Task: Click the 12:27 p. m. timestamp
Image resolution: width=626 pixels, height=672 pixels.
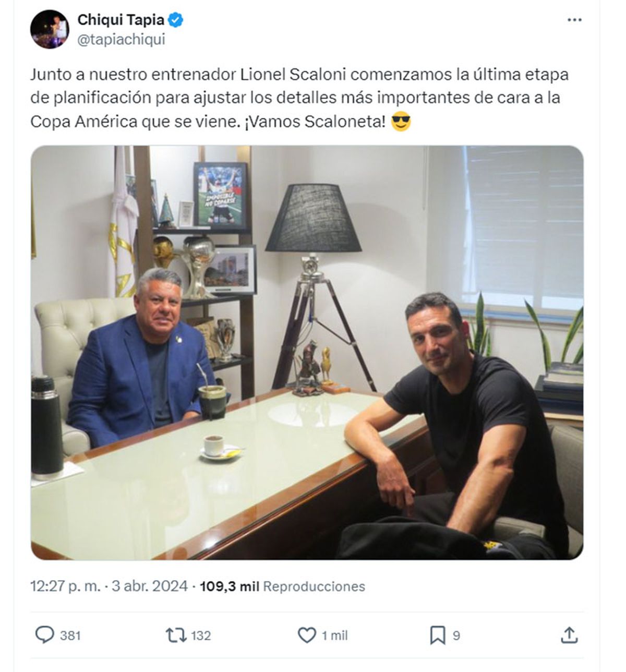Action: (x=65, y=586)
